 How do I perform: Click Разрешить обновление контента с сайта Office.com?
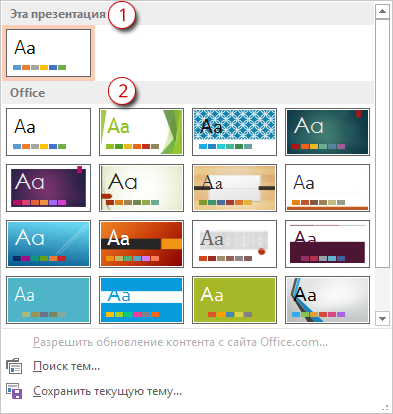pos(180,342)
